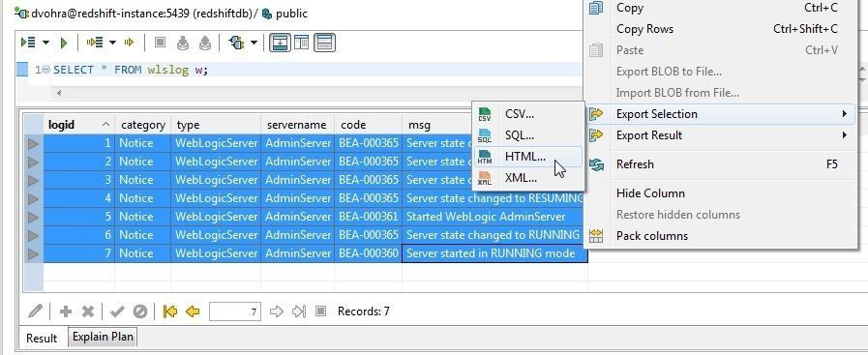Click the commit (stamp down) icon
This screenshot has height=355, width=868.
coord(182,43)
